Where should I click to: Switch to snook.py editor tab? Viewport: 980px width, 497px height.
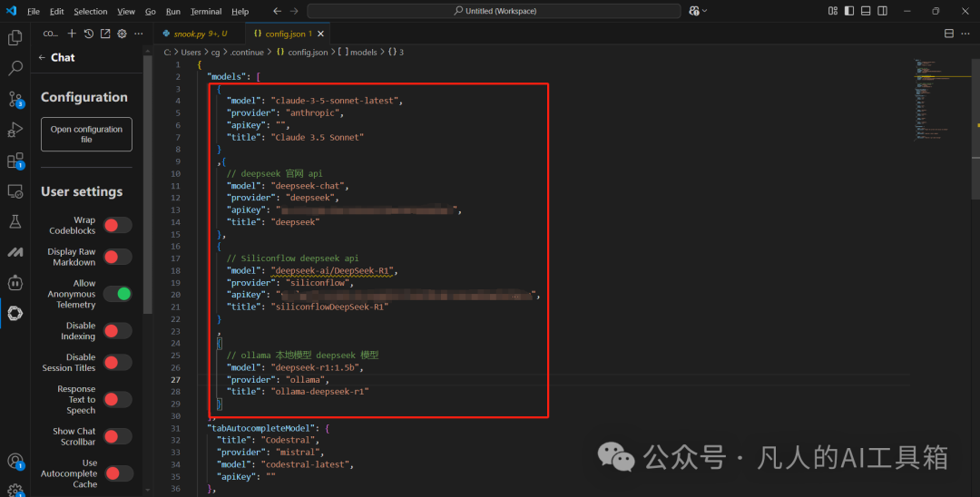[199, 34]
